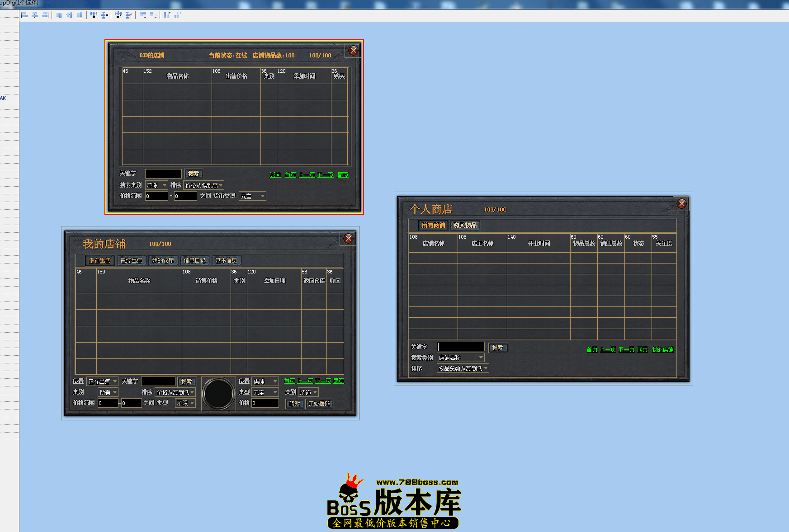Switch to the 购买物品 tab
This screenshot has width=789, height=532.
click(x=466, y=226)
